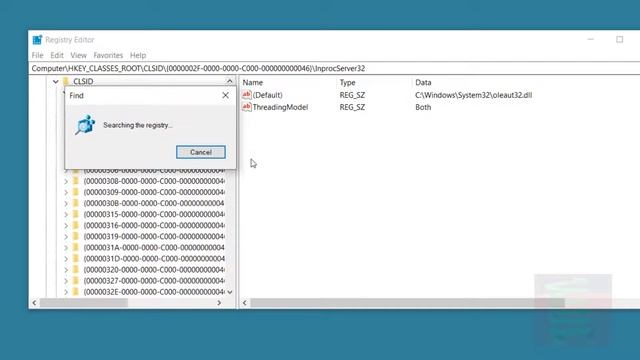Expand the {00000319-0000-0000-C000 key chevron
Viewport: 640px width, 360px height.
point(66,236)
